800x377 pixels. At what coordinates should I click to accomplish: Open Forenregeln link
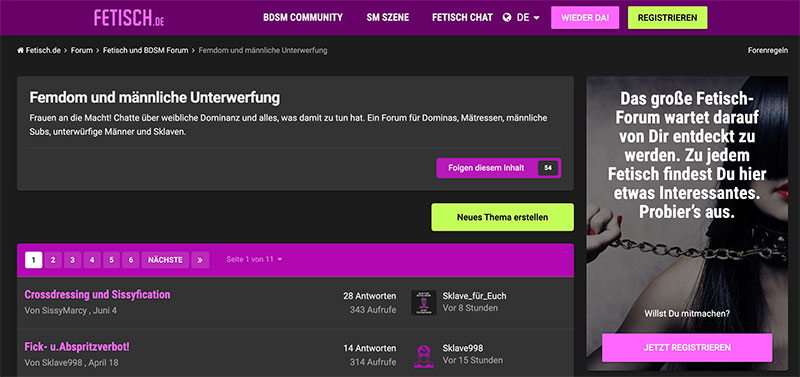(x=768, y=51)
